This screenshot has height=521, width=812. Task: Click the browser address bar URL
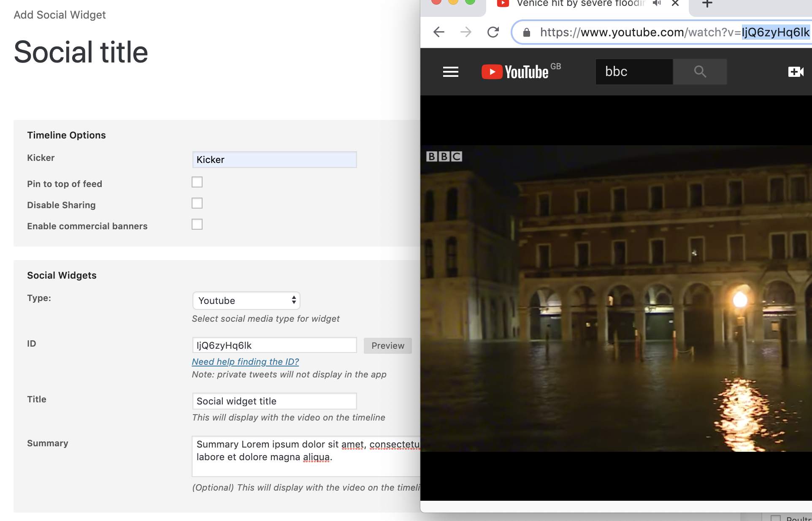coord(674,33)
